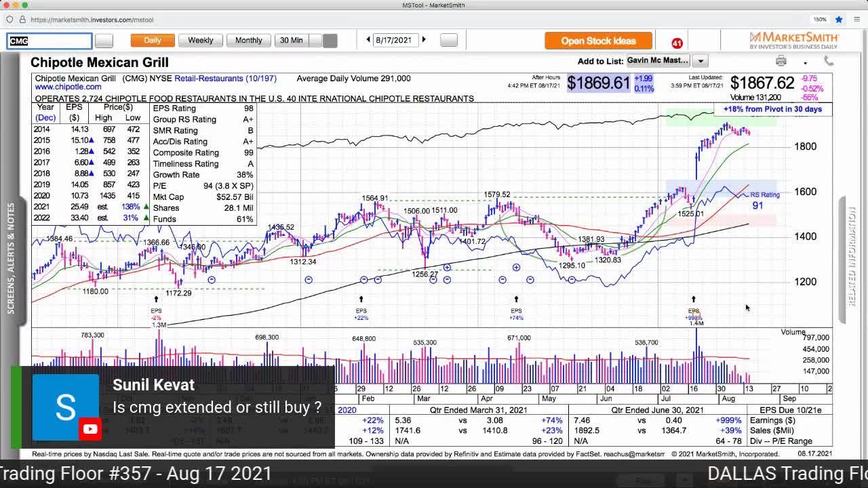Expand the Add to List dropdown arrow
Viewport: 868px width, 488px height.
point(701,61)
